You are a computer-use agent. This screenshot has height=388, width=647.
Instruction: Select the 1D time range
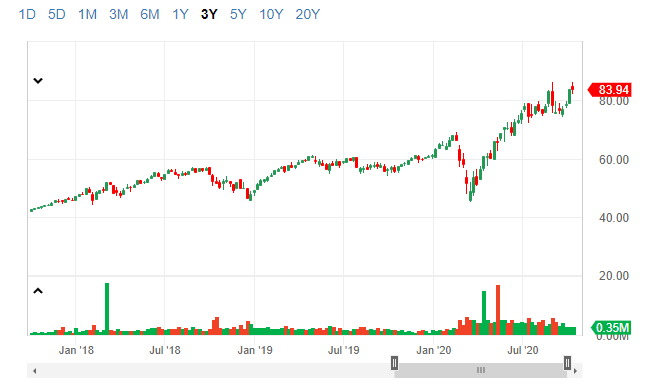(x=27, y=14)
